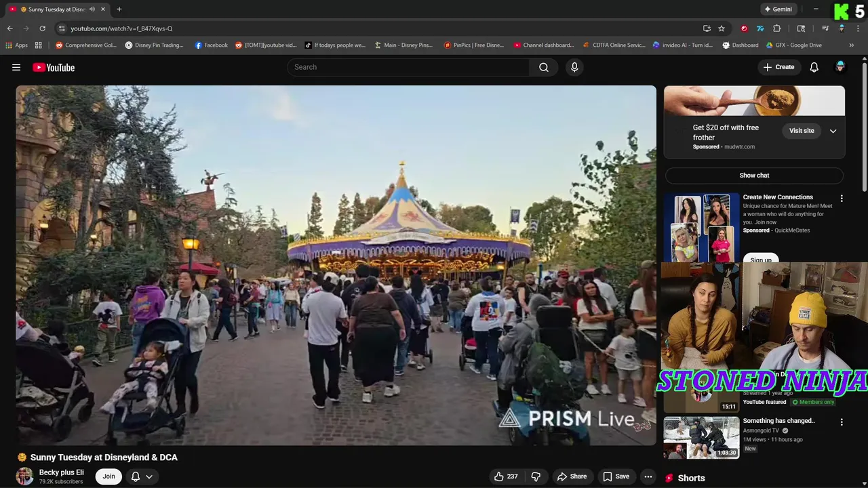Click Show chat button

[x=754, y=176]
